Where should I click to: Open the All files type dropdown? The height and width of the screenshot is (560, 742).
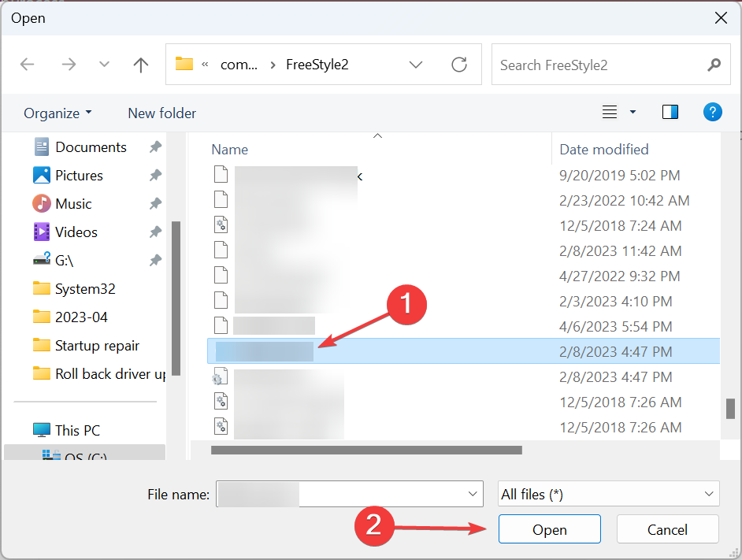point(608,494)
